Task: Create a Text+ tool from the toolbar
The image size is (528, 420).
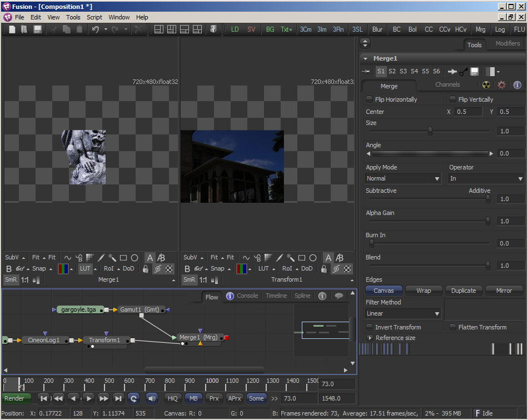Action: (286, 29)
